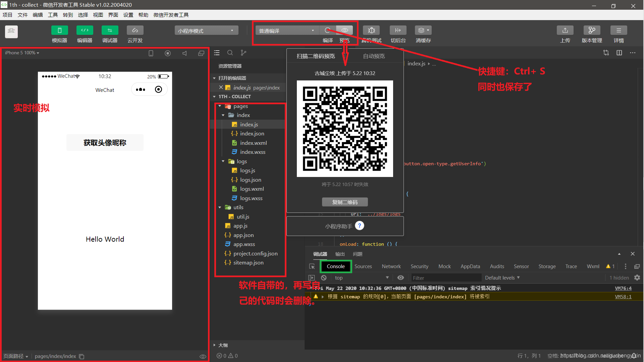The height and width of the screenshot is (362, 644).
Task: Select the 调试器 tab in bottom panel
Action: 318,253
